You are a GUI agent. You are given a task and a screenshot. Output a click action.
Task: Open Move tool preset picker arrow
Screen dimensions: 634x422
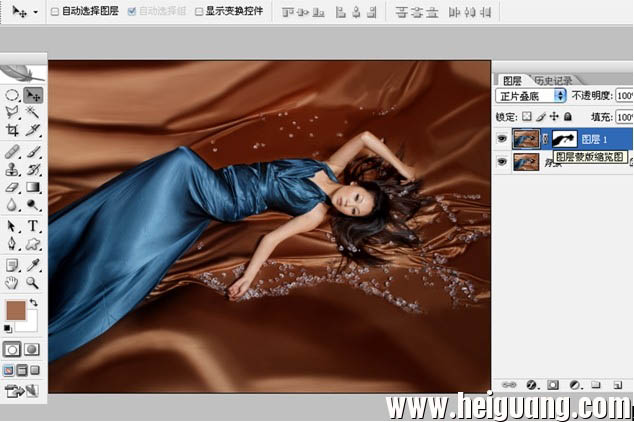(36, 12)
